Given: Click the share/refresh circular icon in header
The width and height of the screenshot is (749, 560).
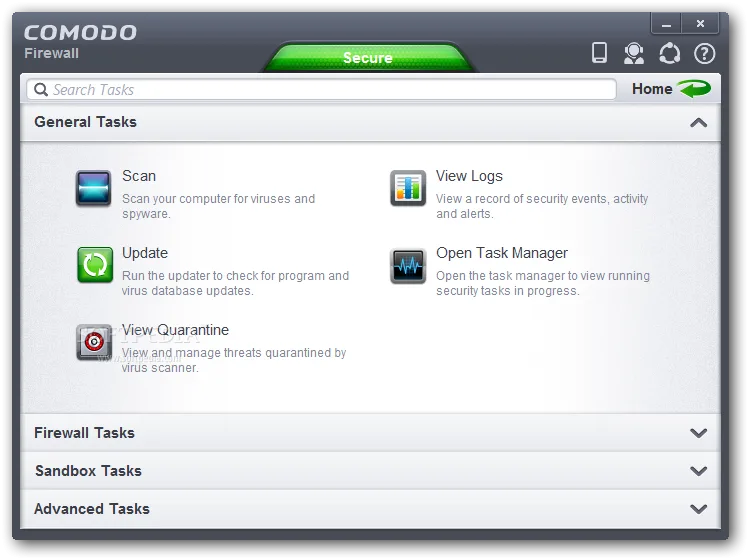Looking at the screenshot, I should click(x=669, y=53).
